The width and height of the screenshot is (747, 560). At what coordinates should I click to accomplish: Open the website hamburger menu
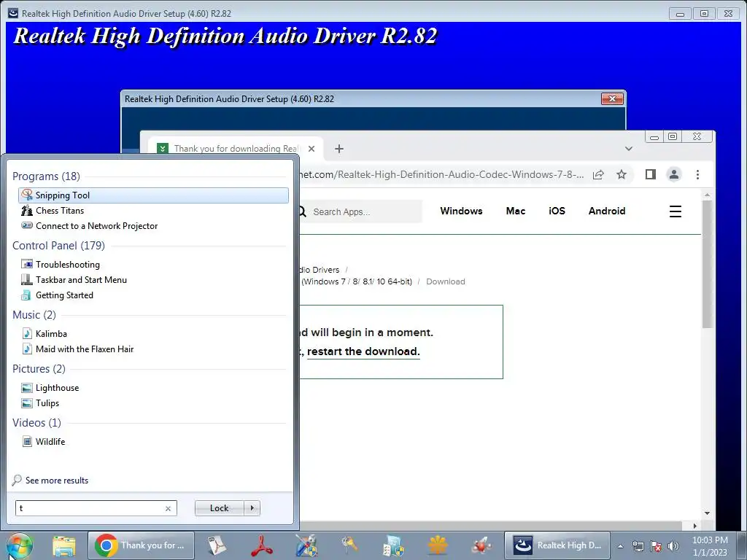(675, 211)
